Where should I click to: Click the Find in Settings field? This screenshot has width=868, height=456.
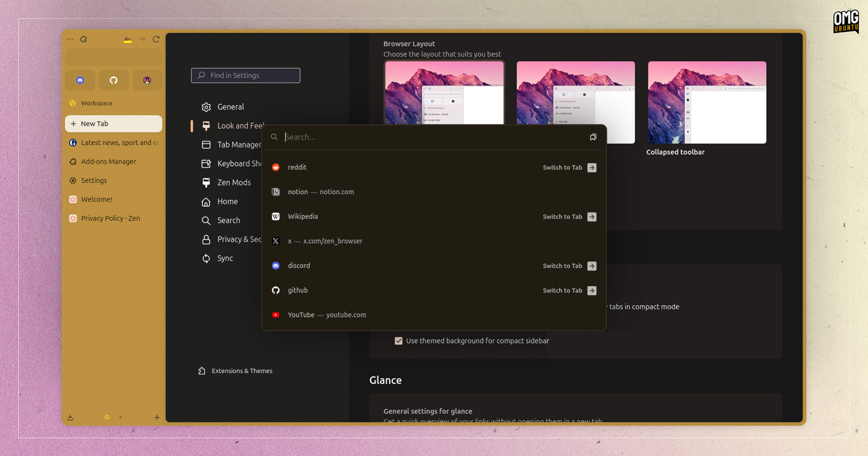[245, 76]
